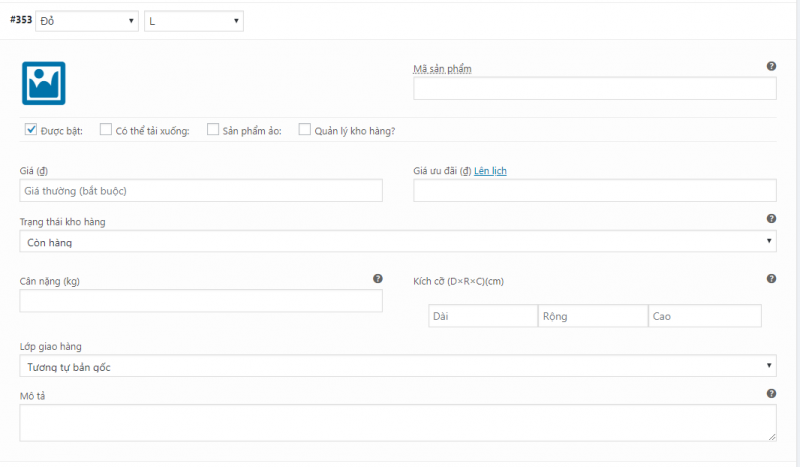Click help icon next to Mô tả

point(771,394)
